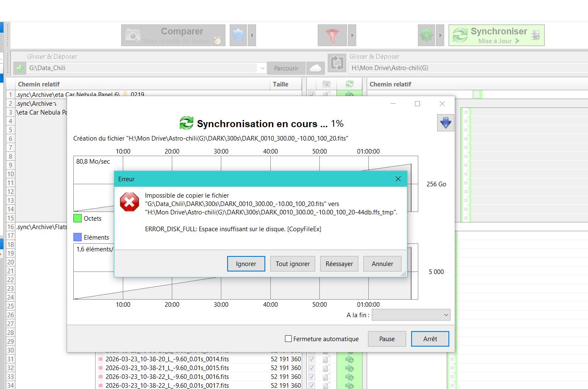Click category icon in the 0016.fits row
Image resolution: width=588 pixels, height=389 pixels.
coord(326,377)
